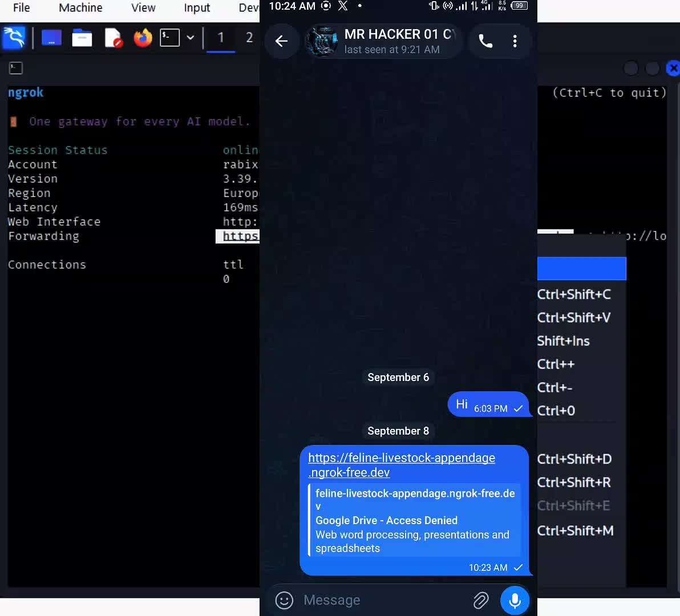The width and height of the screenshot is (680, 616).
Task: Click the highlighted blue context menu item
Action: (x=581, y=268)
